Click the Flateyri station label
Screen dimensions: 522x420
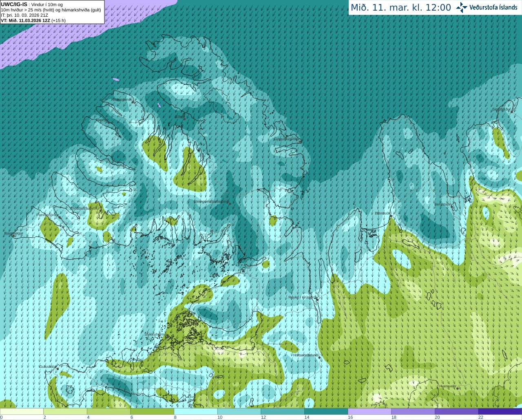[x=101, y=120]
